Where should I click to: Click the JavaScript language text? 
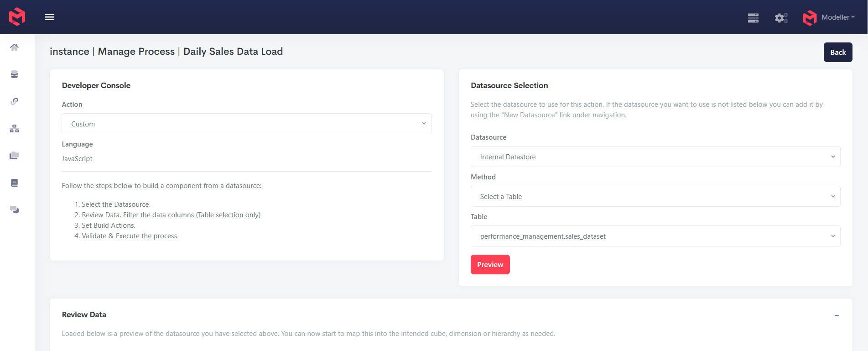pyautogui.click(x=77, y=159)
